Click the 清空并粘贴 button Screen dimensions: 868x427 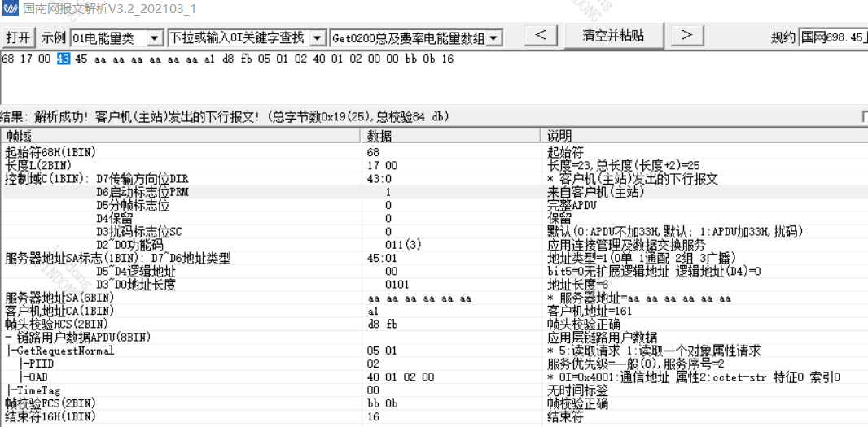(613, 36)
